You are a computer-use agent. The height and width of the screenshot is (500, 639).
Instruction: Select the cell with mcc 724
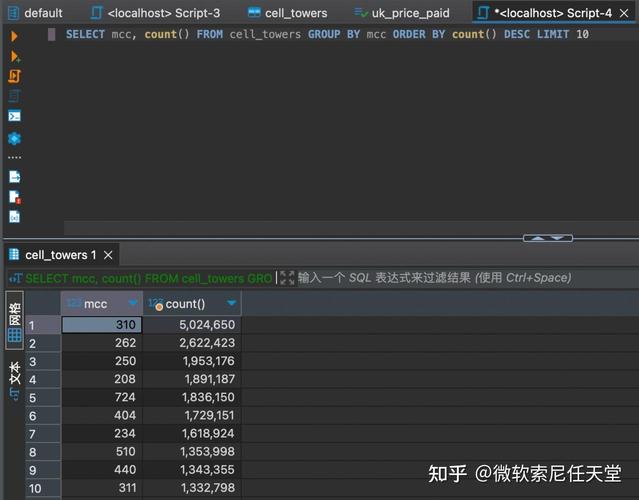pyautogui.click(x=102, y=397)
